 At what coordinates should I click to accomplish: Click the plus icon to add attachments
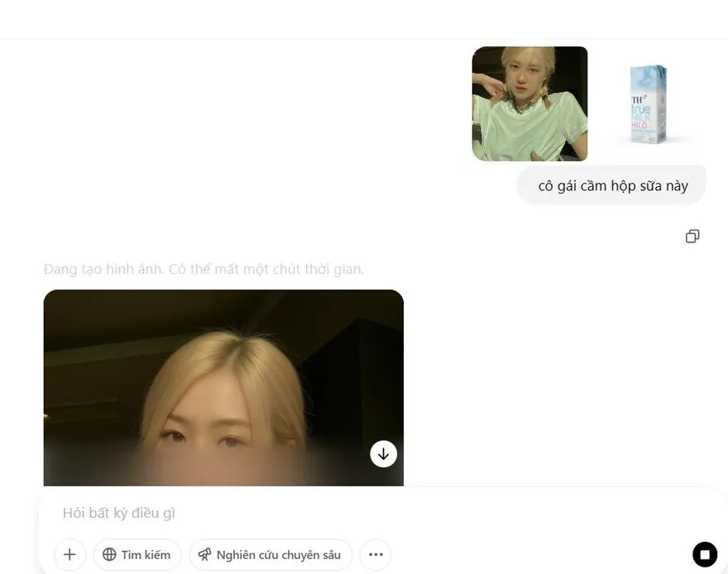click(x=69, y=555)
